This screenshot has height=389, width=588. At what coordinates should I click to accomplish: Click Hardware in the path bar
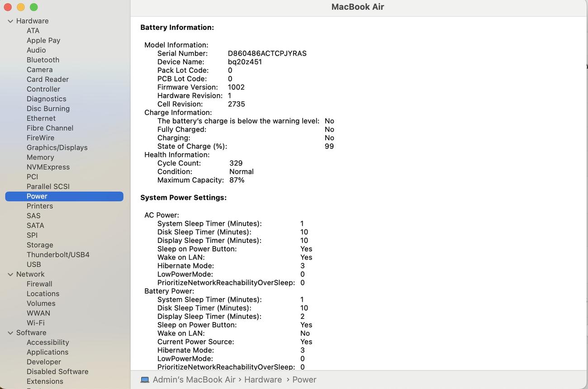263,380
